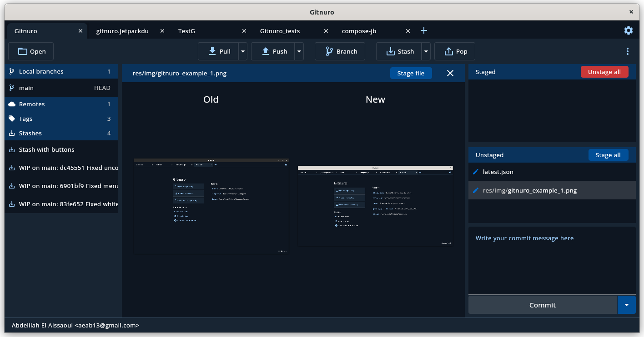Viewport: 644px width, 337px height.
Task: Expand the Tags section
Action: tap(61, 119)
